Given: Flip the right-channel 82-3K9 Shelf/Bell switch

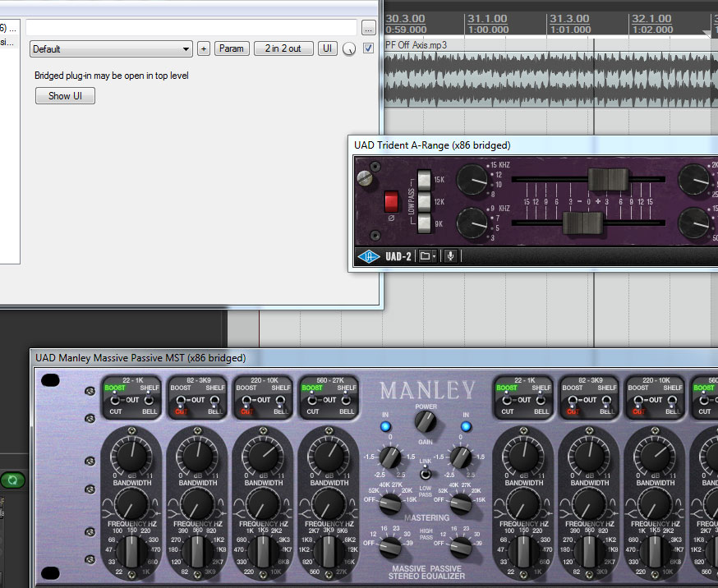Looking at the screenshot, I should tap(607, 402).
